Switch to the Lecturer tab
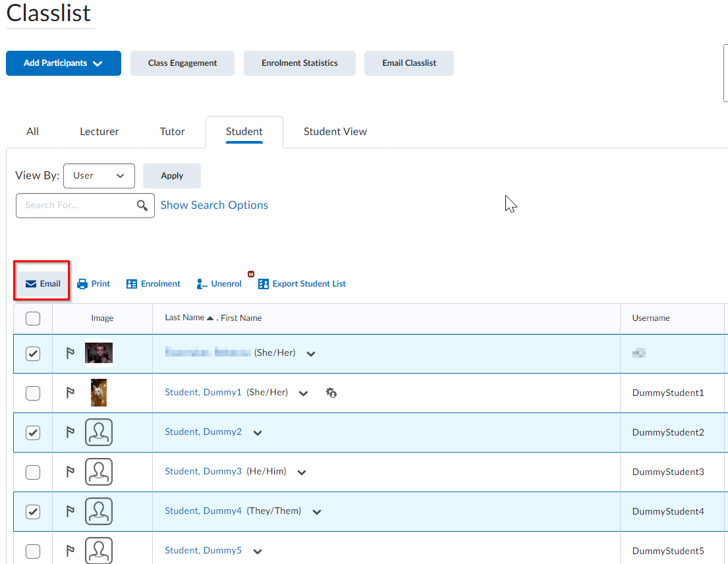This screenshot has height=564, width=728. (x=99, y=132)
